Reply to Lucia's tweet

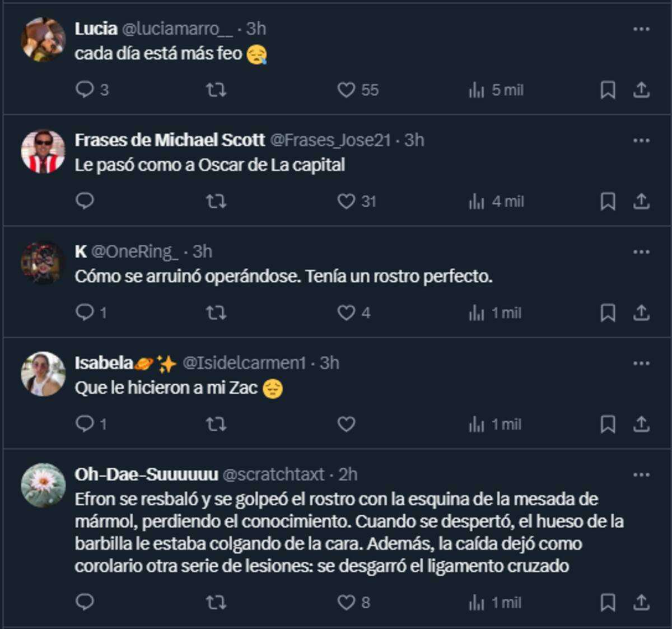coord(85,90)
